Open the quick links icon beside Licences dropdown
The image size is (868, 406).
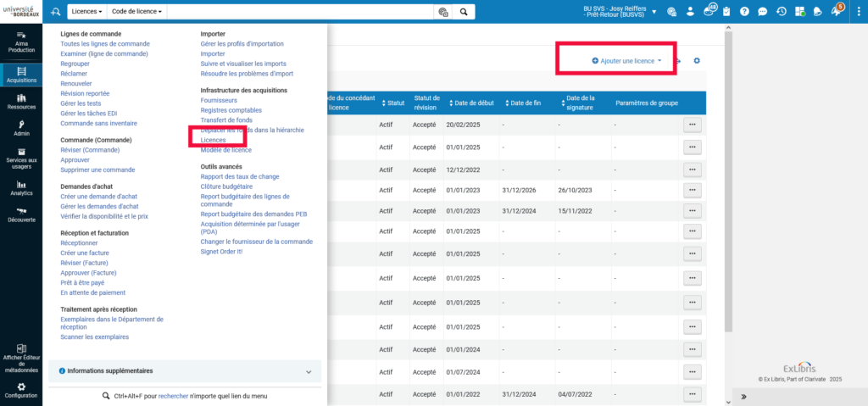(54, 12)
